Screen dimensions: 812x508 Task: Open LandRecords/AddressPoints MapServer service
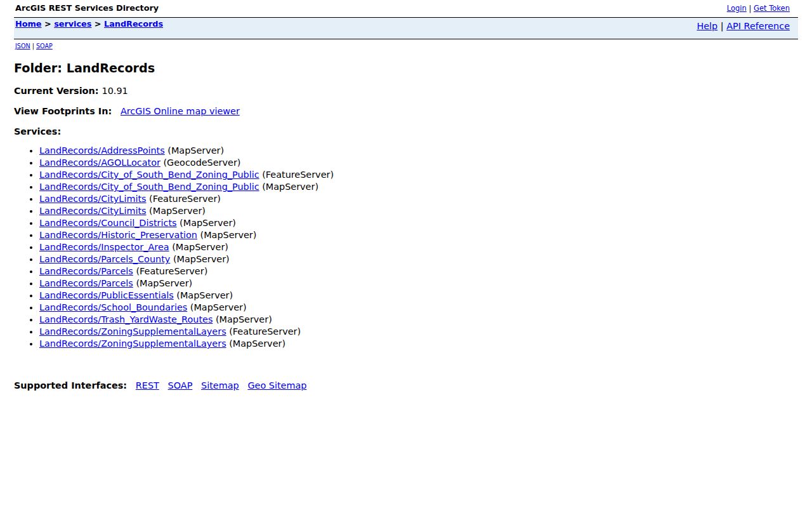[102, 150]
